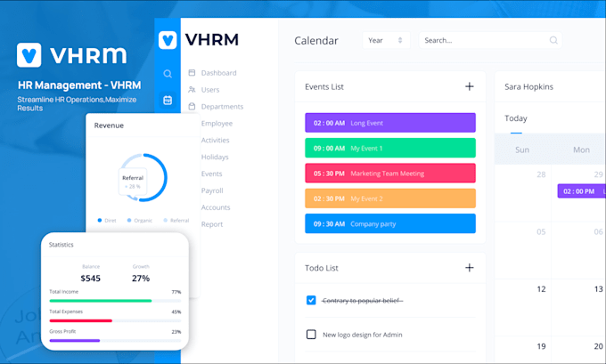Click the Statistics card title
This screenshot has width=606, height=364.
tap(61, 245)
